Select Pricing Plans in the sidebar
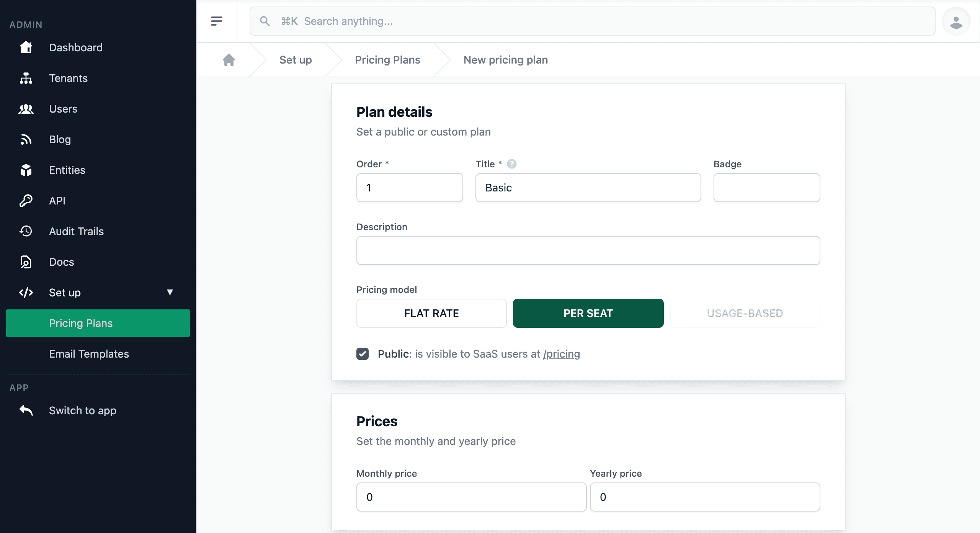The width and height of the screenshot is (980, 533). tap(98, 323)
